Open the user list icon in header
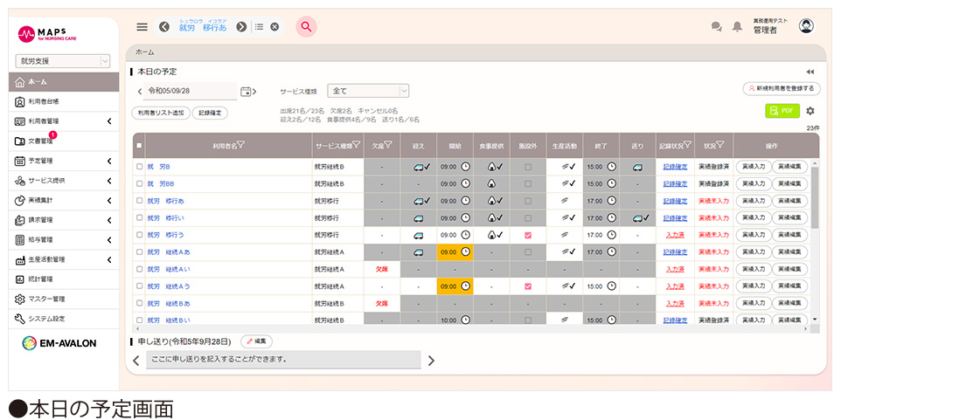 click(260, 27)
